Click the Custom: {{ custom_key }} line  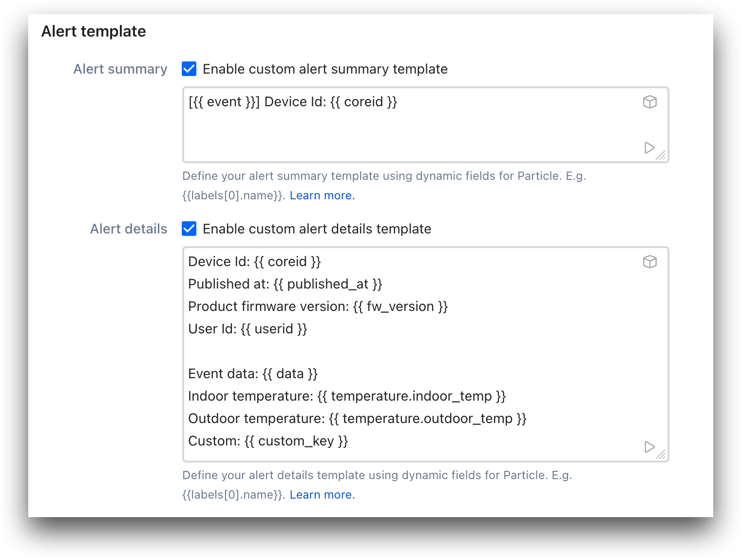point(268,441)
